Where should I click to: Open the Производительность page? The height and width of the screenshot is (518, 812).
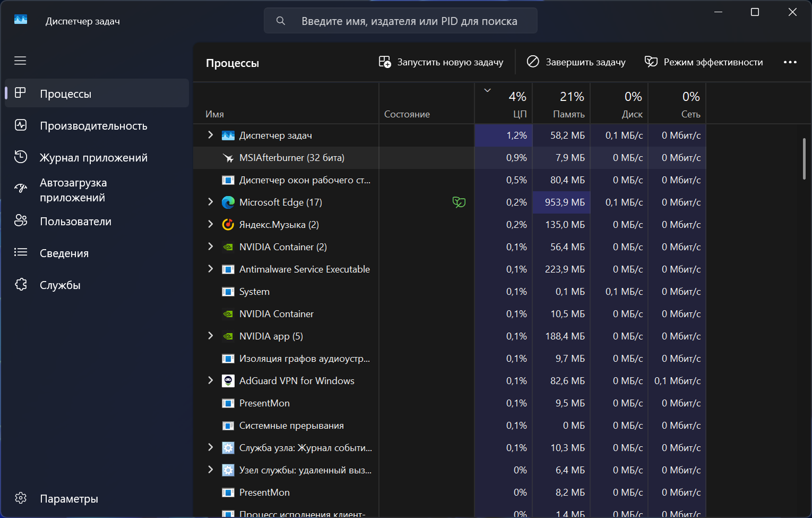[97, 125]
